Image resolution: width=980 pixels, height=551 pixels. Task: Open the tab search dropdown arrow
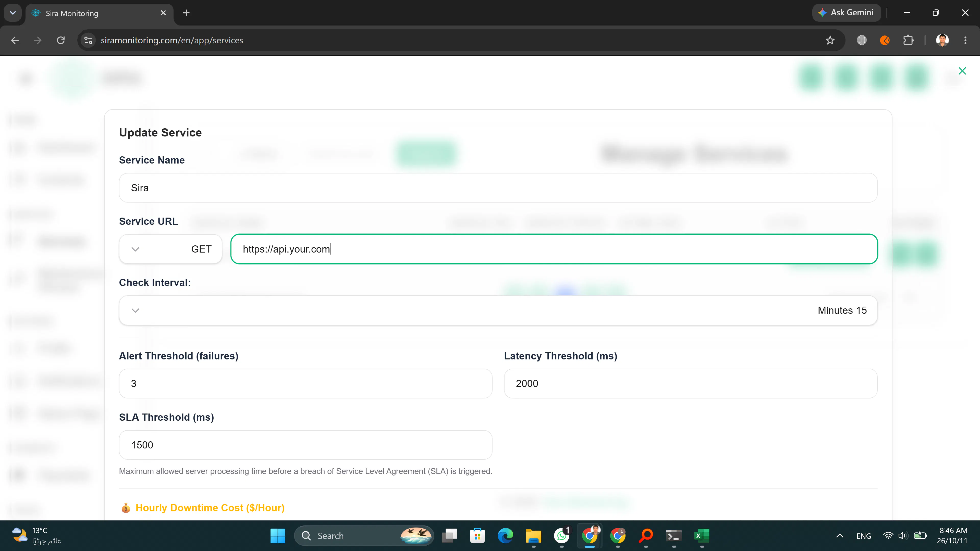point(13,13)
